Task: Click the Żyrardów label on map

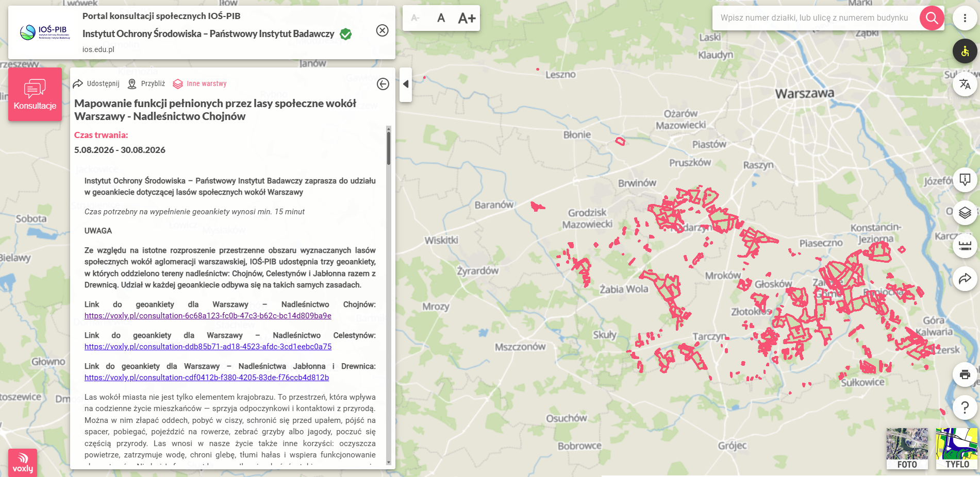Action: click(478, 270)
